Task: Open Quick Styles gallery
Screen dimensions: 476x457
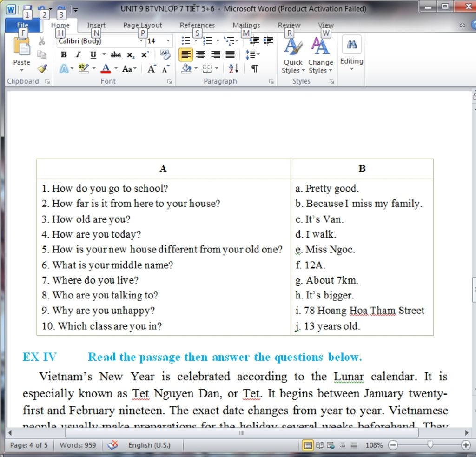Action: tap(293, 56)
